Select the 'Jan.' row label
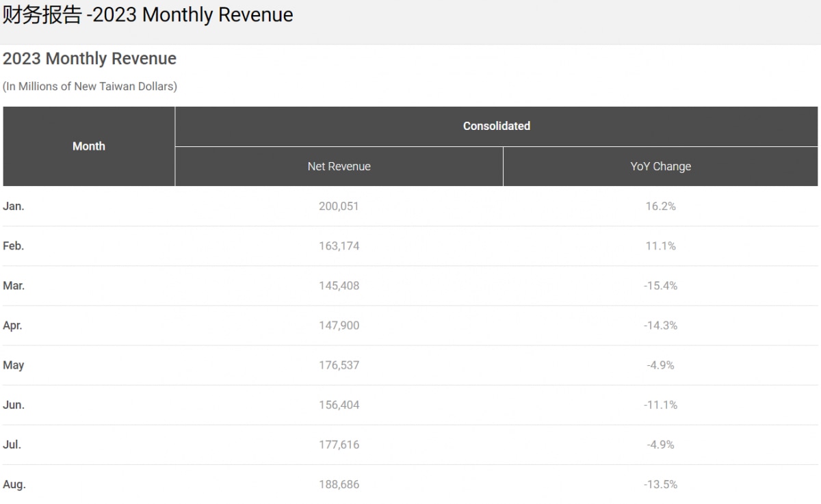Screen dimensions: 821x504 (14, 207)
